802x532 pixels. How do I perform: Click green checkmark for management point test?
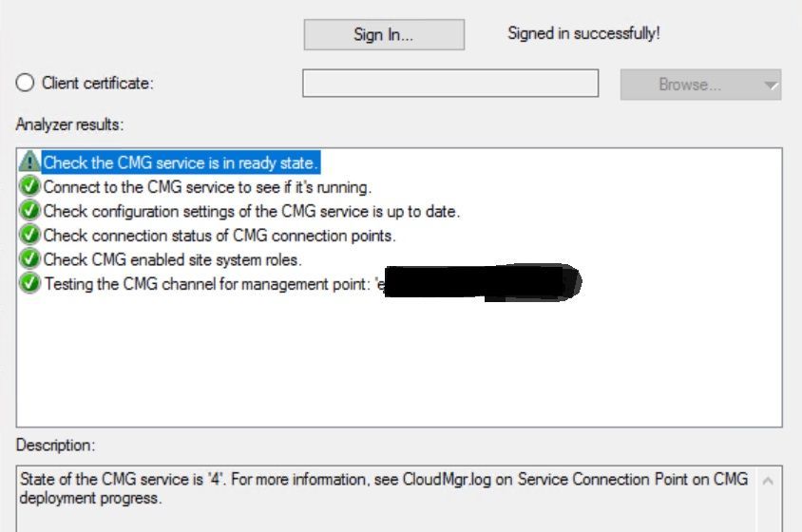[x=29, y=283]
